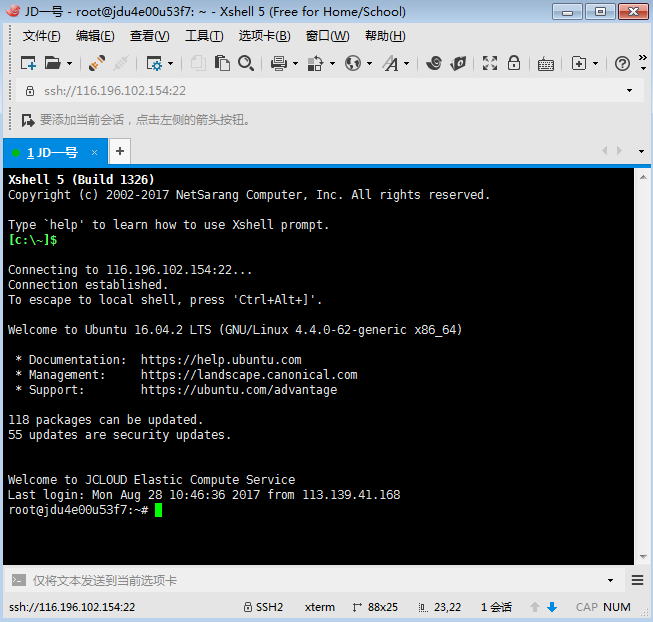The height and width of the screenshot is (622, 653).
Task: Click the Xagent toolbar icon
Action: pos(458,64)
